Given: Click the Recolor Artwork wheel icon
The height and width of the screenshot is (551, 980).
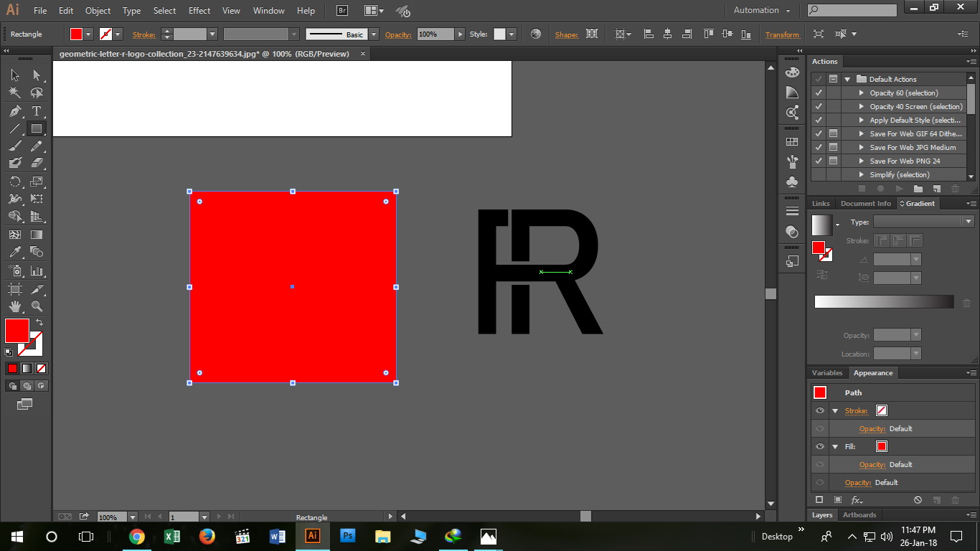Looking at the screenshot, I should tap(536, 34).
